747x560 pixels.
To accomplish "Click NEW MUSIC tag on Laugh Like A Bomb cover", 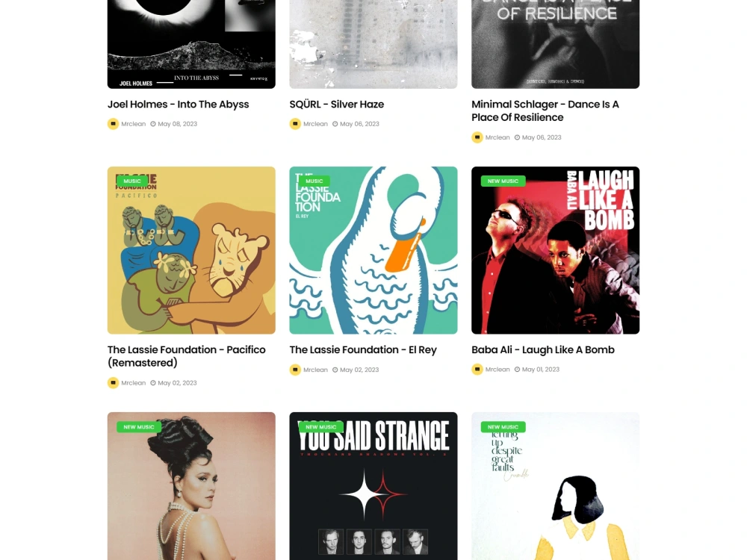I will tap(503, 181).
